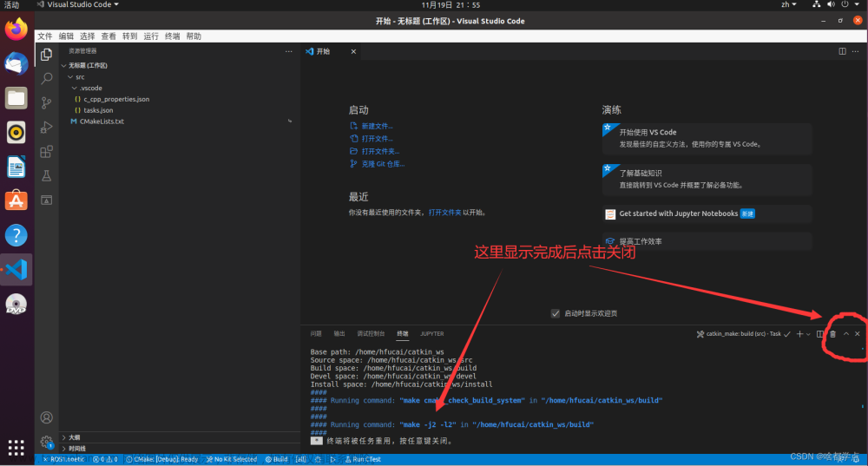Open the 终端 menu
The height and width of the screenshot is (466, 868).
172,36
